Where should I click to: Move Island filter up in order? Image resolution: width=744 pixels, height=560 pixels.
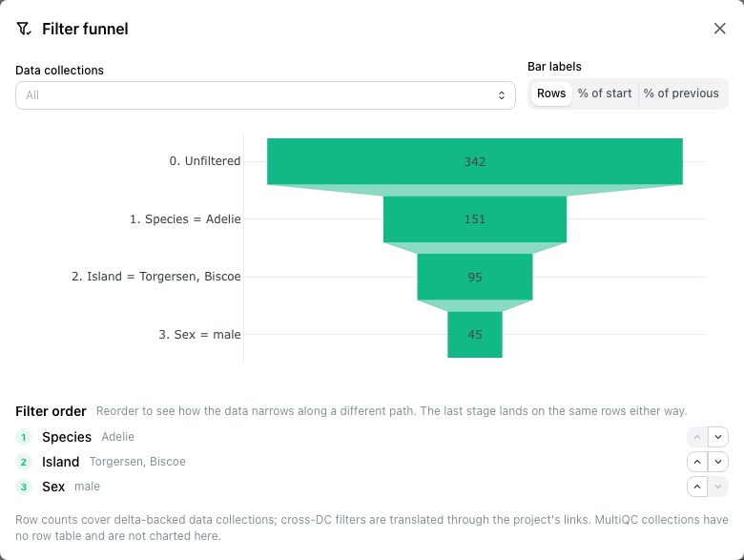pos(697,462)
